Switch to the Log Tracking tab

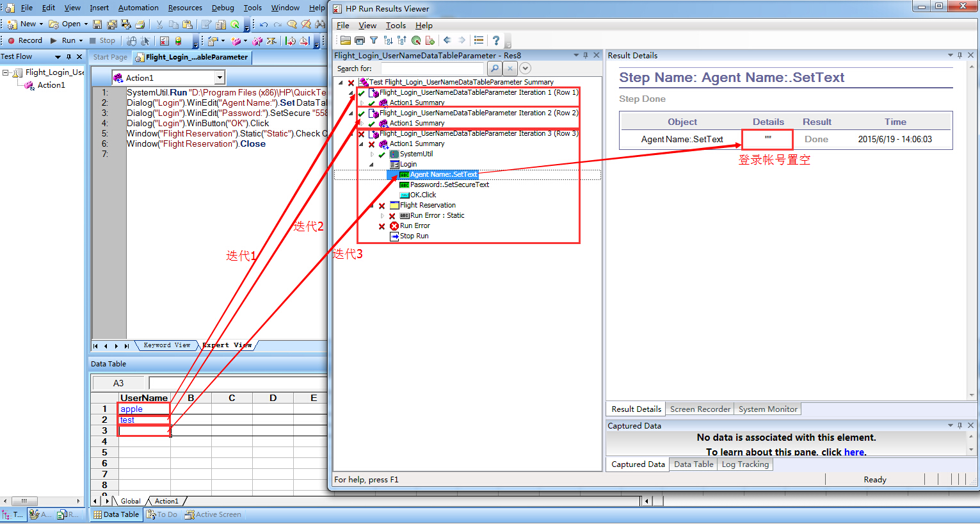pos(745,464)
